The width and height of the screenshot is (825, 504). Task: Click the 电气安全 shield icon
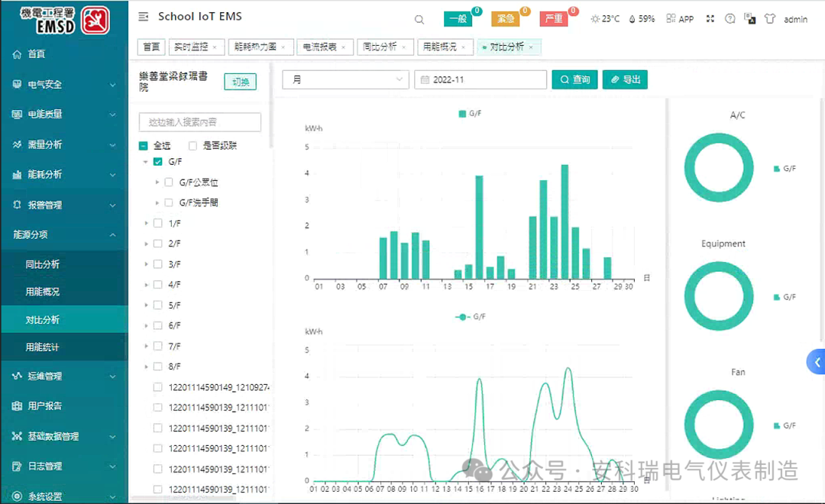tap(17, 84)
